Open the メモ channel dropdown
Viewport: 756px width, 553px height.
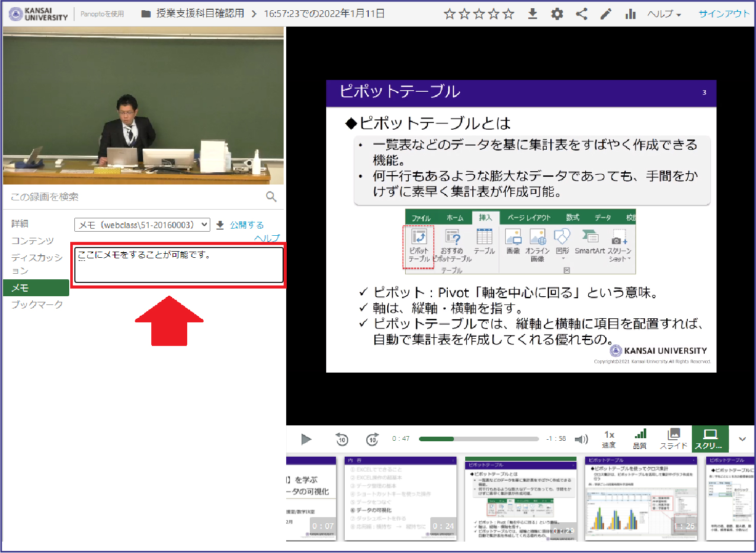pos(142,225)
